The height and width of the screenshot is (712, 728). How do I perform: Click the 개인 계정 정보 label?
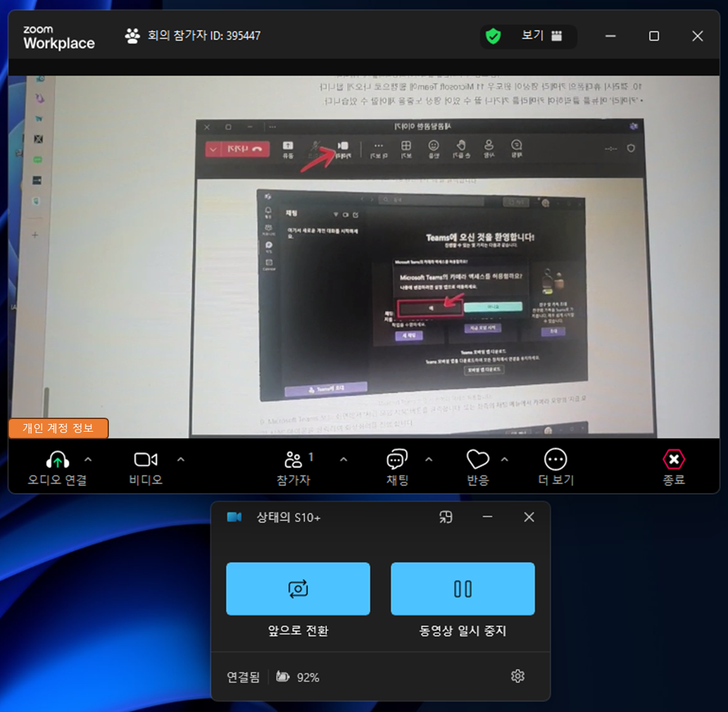coord(58,428)
